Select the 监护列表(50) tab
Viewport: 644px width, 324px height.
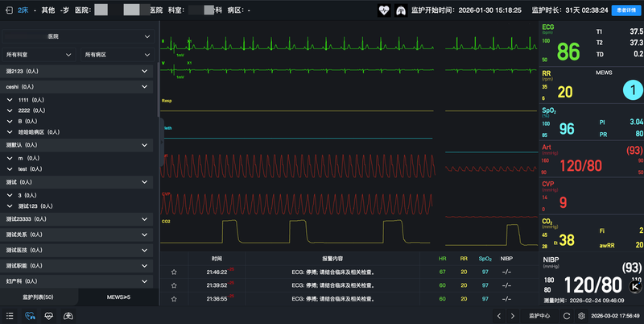[x=38, y=297]
